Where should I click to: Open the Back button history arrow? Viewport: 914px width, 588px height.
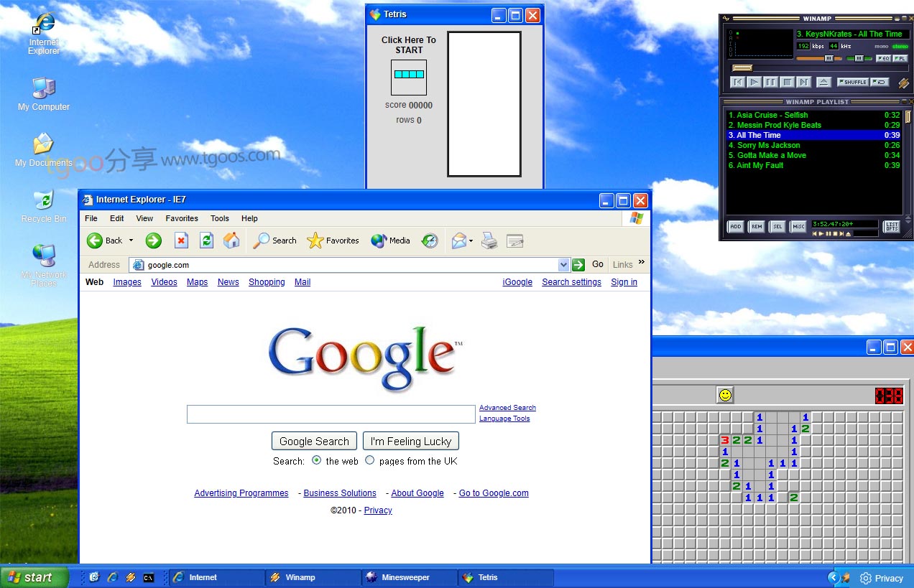pyautogui.click(x=131, y=241)
